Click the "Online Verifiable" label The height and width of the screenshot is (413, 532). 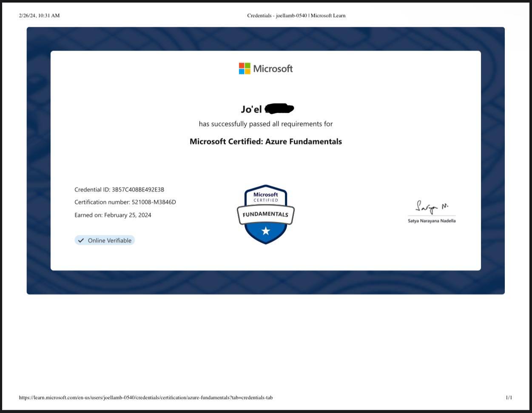pos(110,240)
